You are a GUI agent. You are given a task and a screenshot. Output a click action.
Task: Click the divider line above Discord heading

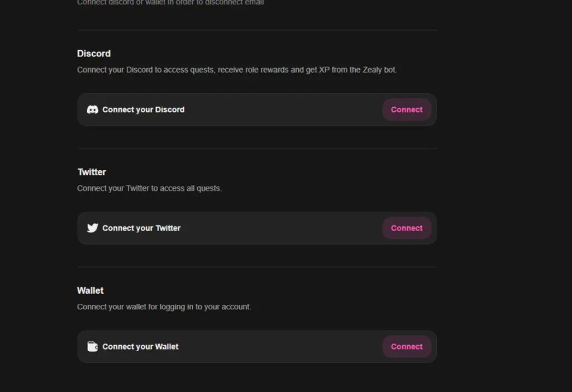[x=257, y=30]
